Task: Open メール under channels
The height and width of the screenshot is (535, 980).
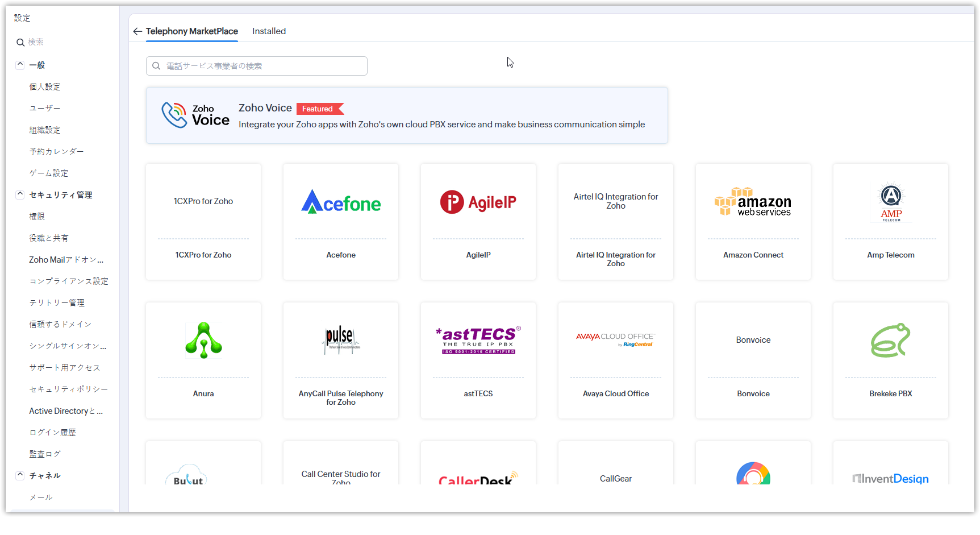Action: tap(41, 497)
